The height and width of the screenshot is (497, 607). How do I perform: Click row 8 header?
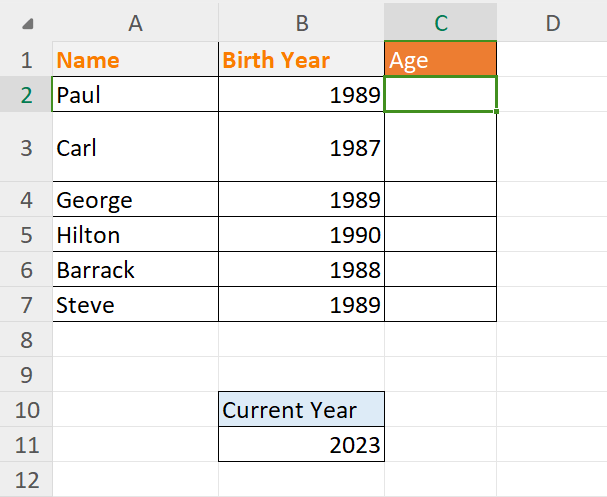pos(26,340)
